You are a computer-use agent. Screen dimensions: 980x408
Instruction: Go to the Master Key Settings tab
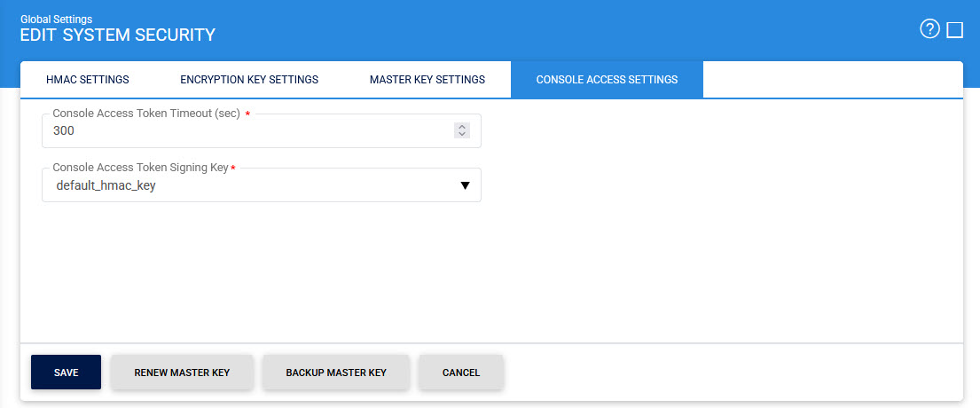[x=427, y=80]
